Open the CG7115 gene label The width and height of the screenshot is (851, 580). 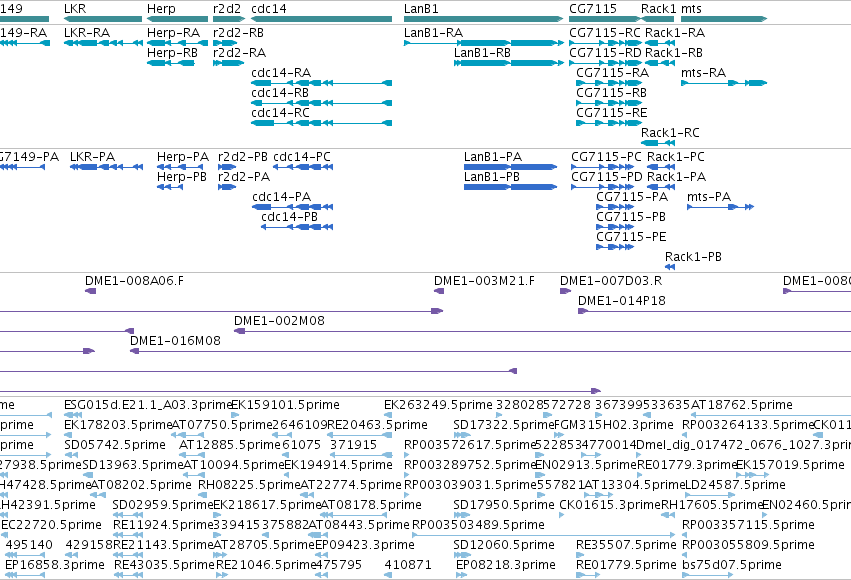(593, 9)
